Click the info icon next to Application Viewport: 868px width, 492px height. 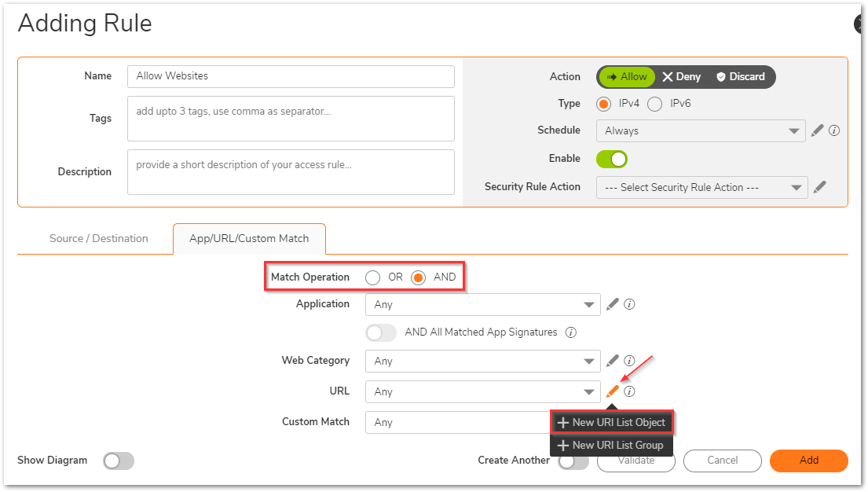tap(629, 304)
